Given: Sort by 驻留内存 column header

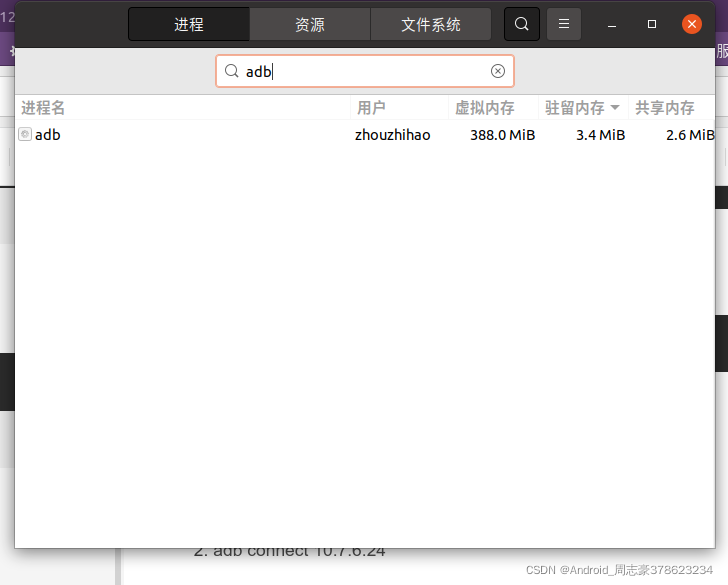Looking at the screenshot, I should click(x=584, y=108).
